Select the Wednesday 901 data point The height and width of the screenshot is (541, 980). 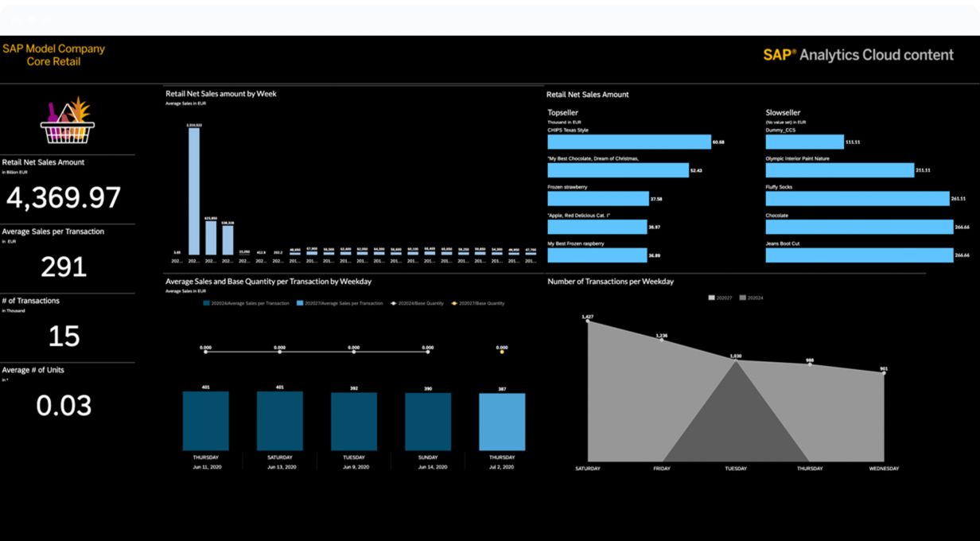click(884, 372)
